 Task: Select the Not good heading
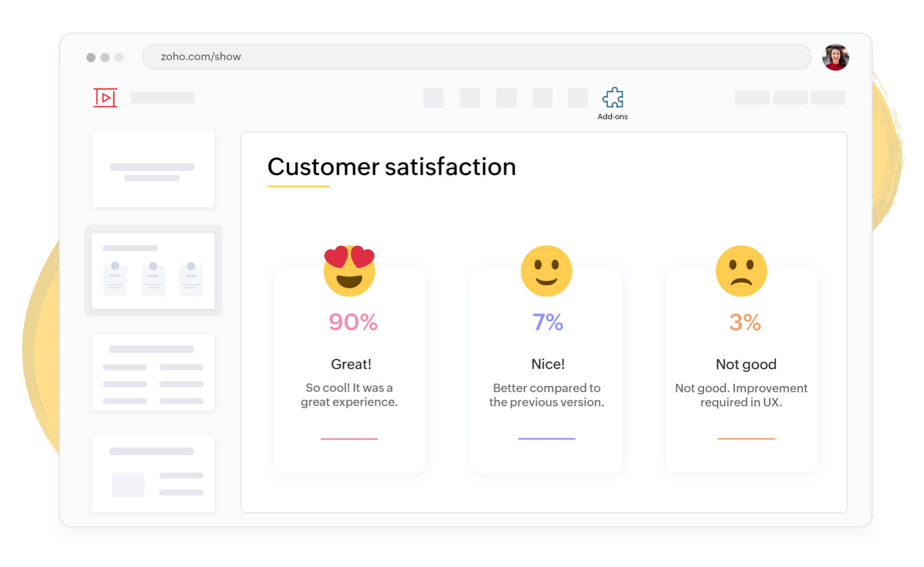[x=746, y=364]
